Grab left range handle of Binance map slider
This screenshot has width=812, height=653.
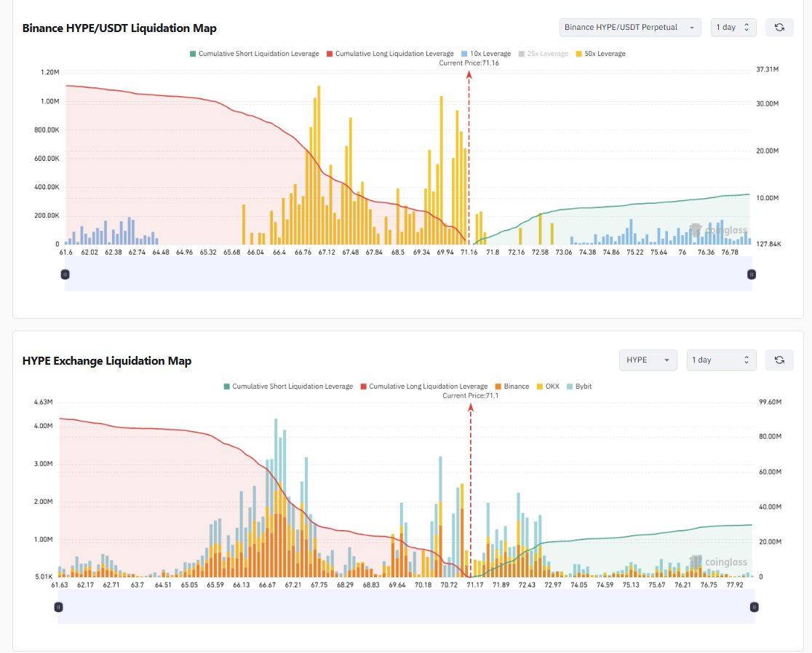pos(65,274)
